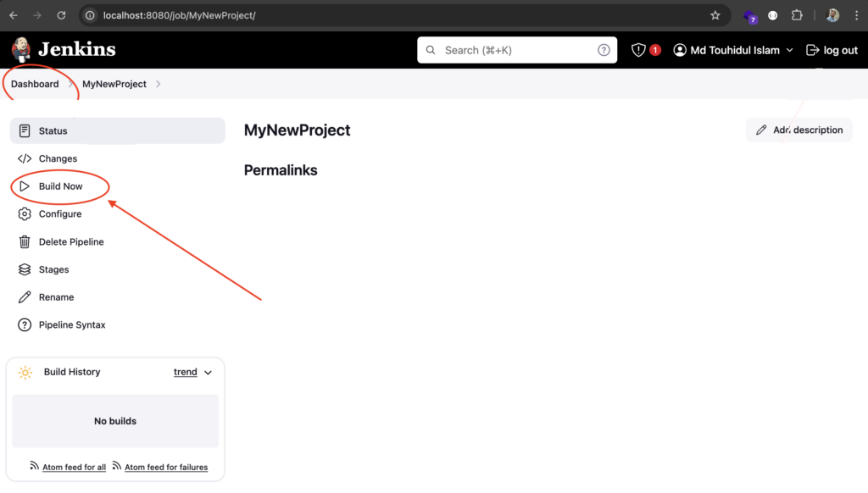Open the Atom feed for all link
The width and height of the screenshot is (868, 493).
[x=75, y=467]
